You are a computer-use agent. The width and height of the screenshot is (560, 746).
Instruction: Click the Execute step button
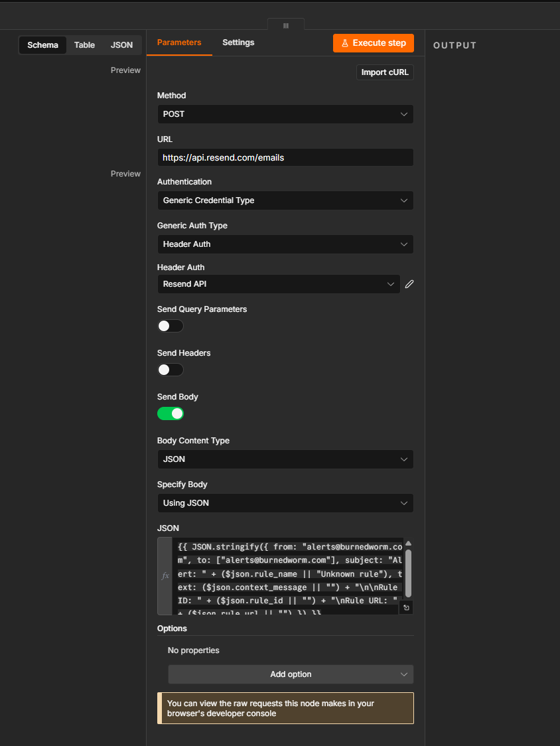click(373, 43)
